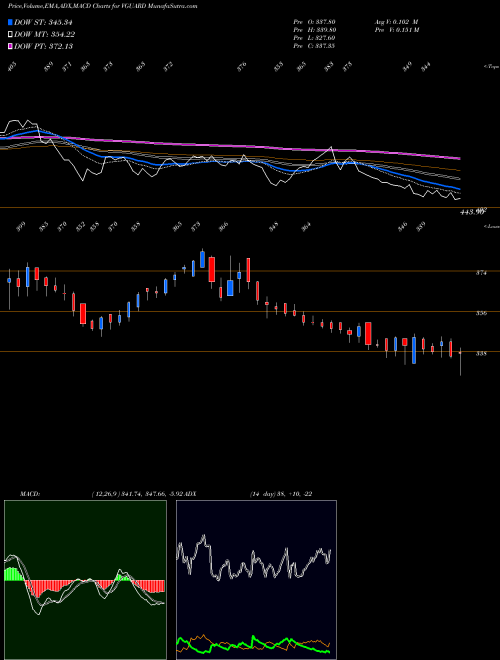Click the '344' top label at right
This screenshot has width=500, height=660.
pyautogui.click(x=426, y=67)
